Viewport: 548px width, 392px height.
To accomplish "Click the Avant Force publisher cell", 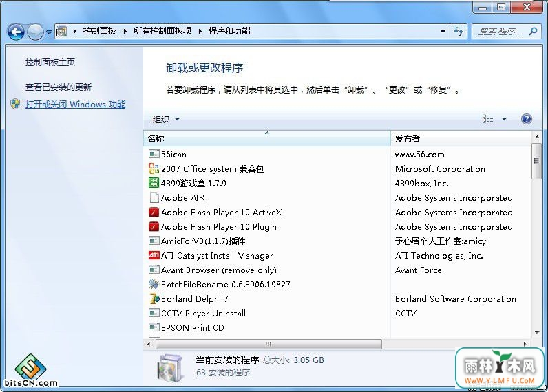I will tap(419, 270).
